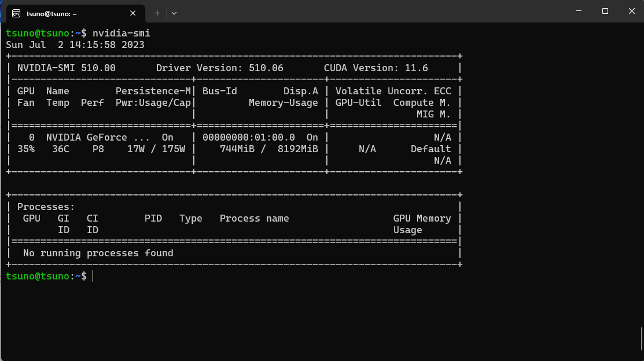Click the Processes: heading

46,207
